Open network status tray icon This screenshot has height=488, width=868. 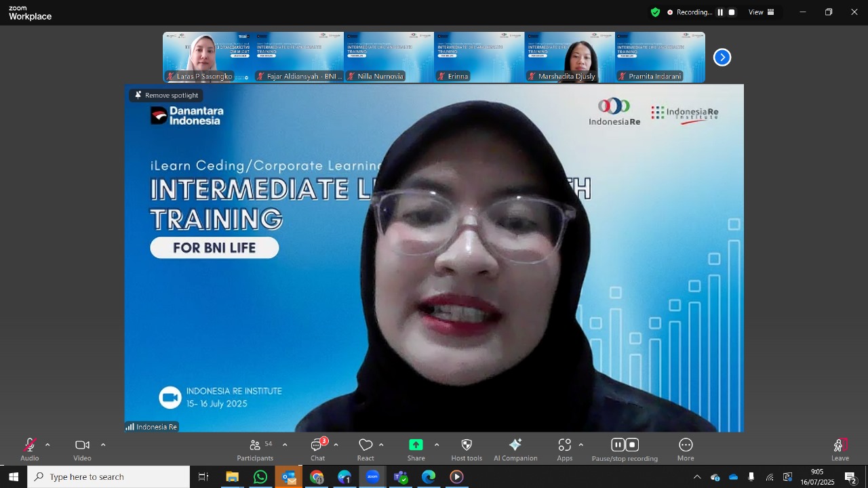point(770,477)
